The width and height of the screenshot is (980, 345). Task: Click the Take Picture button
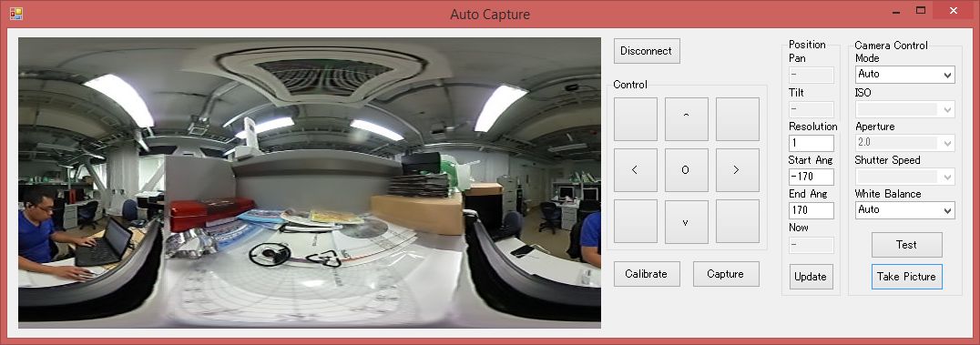tap(906, 276)
